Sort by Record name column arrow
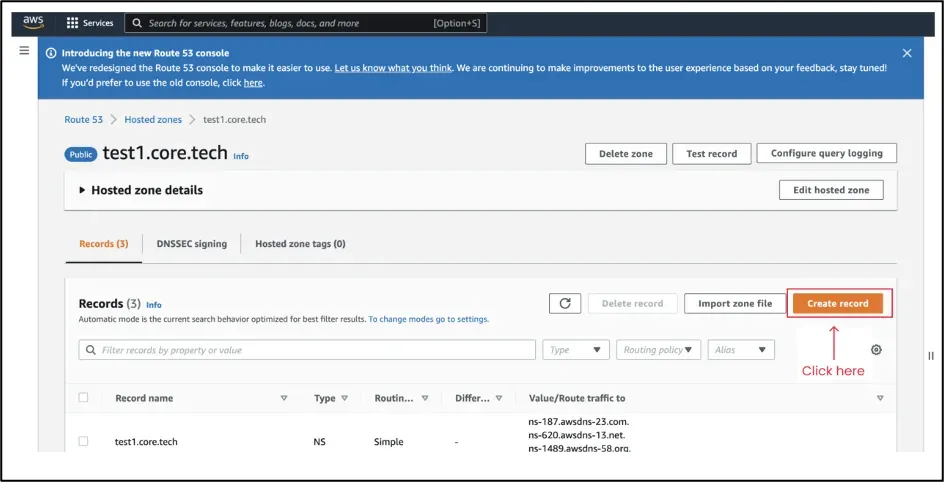This screenshot has width=945, height=483. [284, 398]
